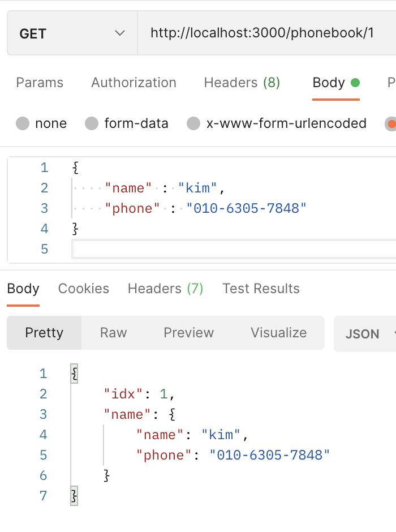This screenshot has width=396, height=532.
Task: Select the none body type radio
Action: point(23,123)
